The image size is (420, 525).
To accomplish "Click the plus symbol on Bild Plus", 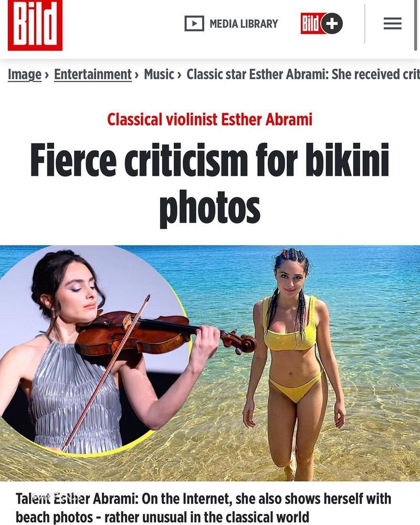I will 332,24.
